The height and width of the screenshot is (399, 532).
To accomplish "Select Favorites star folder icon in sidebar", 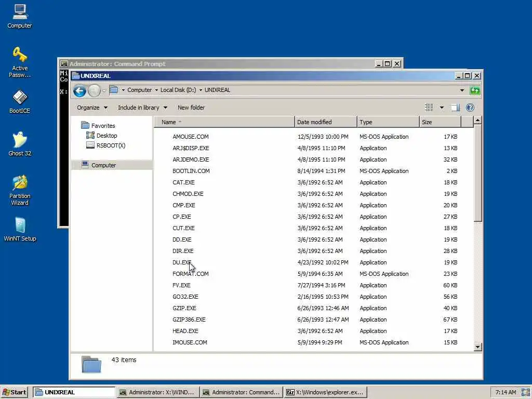I will [85, 126].
